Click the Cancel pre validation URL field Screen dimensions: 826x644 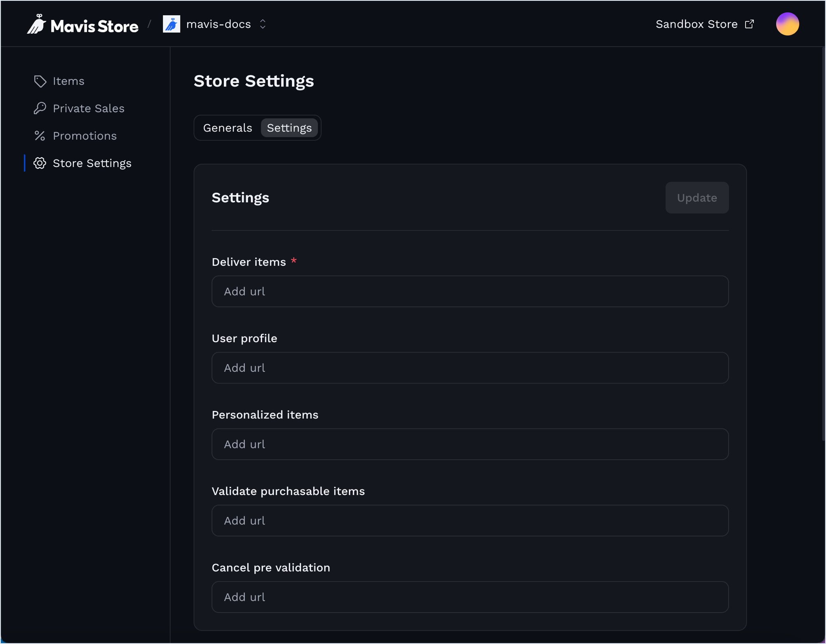click(470, 596)
